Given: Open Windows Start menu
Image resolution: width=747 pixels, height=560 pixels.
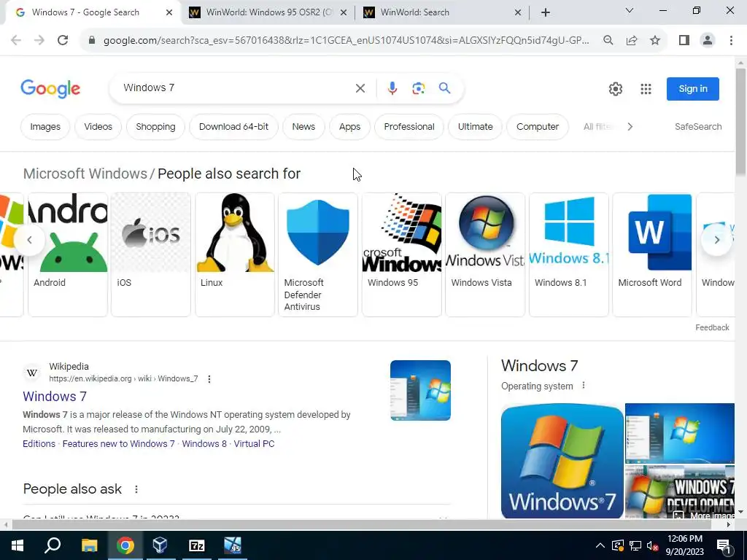Looking at the screenshot, I should (18, 545).
